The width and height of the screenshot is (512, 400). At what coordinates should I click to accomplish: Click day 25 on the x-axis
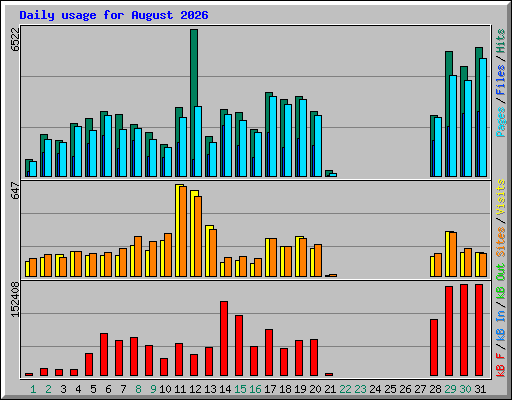pos(390,389)
